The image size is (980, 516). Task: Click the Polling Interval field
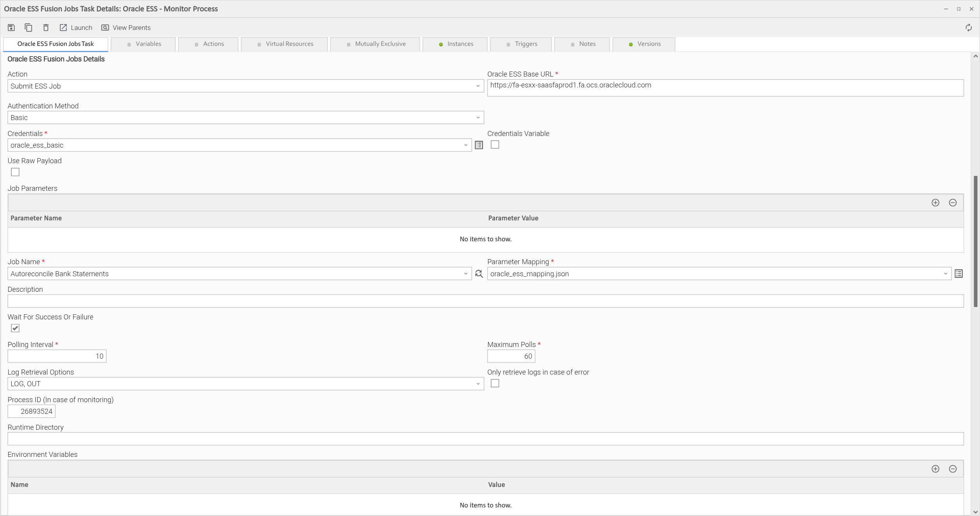pos(57,356)
